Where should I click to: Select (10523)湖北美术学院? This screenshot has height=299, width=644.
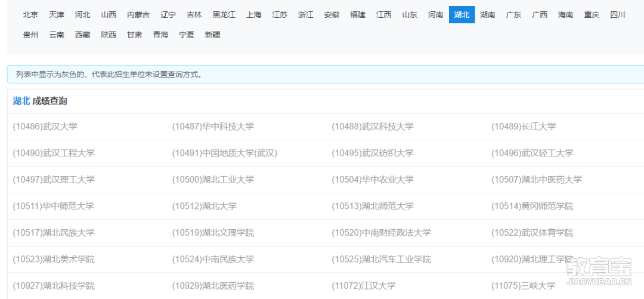click(54, 260)
